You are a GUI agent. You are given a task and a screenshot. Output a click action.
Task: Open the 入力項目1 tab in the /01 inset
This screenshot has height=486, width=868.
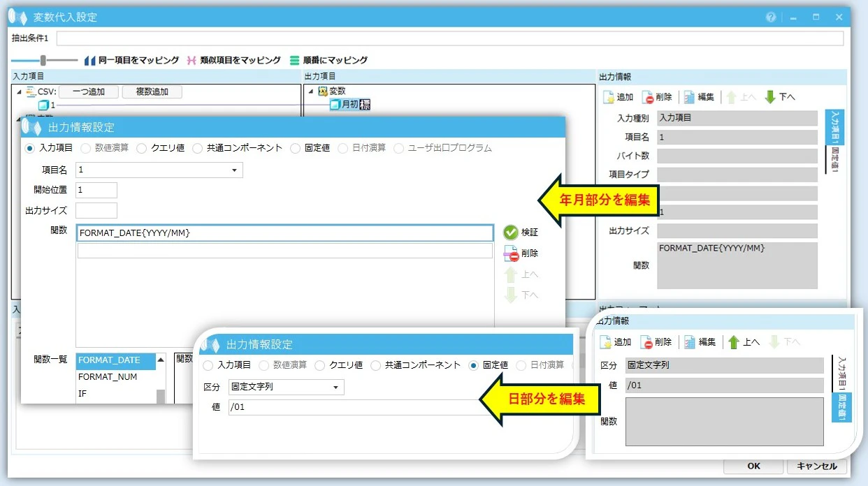click(x=841, y=374)
